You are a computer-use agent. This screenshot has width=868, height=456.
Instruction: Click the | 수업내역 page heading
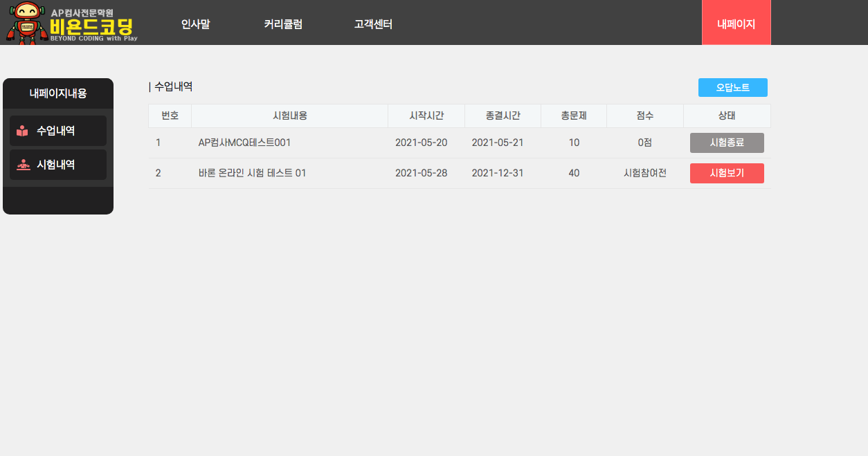pos(170,86)
